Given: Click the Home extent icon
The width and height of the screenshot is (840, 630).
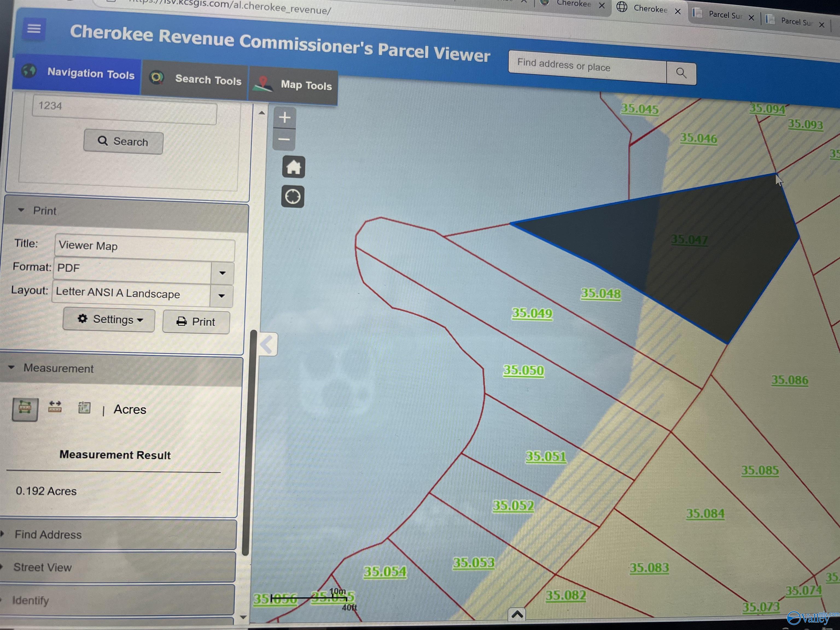Looking at the screenshot, I should 293,167.
